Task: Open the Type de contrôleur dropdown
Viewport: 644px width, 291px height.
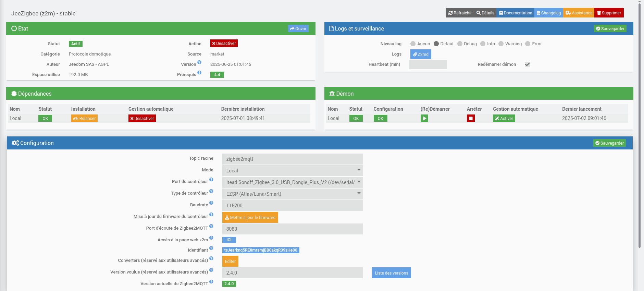Action: coord(292,194)
